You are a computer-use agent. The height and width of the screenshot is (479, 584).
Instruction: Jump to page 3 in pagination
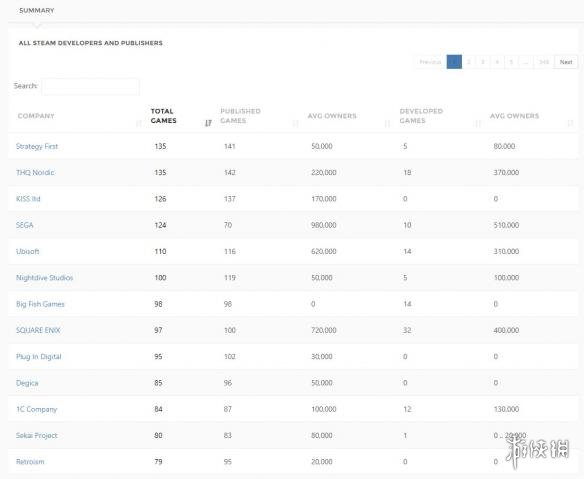(x=483, y=62)
